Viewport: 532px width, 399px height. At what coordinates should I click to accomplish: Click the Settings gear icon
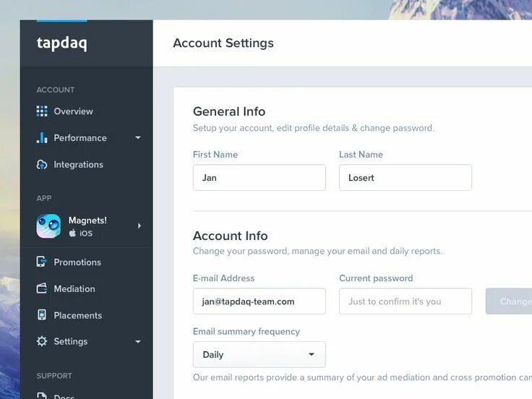pos(42,341)
